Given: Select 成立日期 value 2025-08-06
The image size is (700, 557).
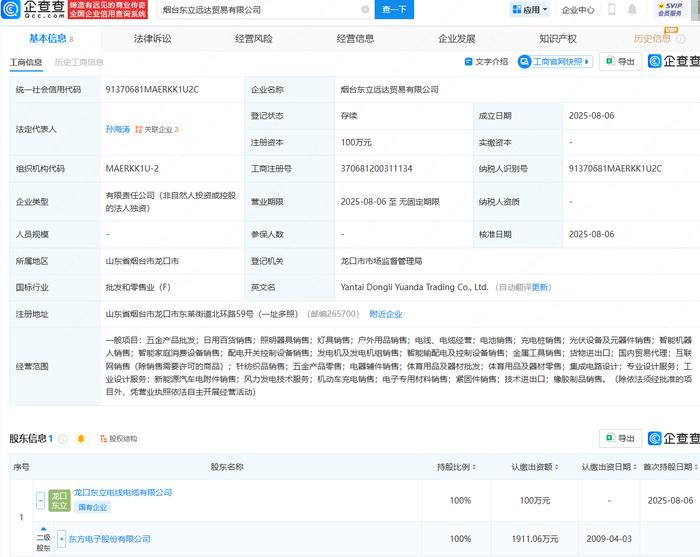Looking at the screenshot, I should pyautogui.click(x=592, y=116).
